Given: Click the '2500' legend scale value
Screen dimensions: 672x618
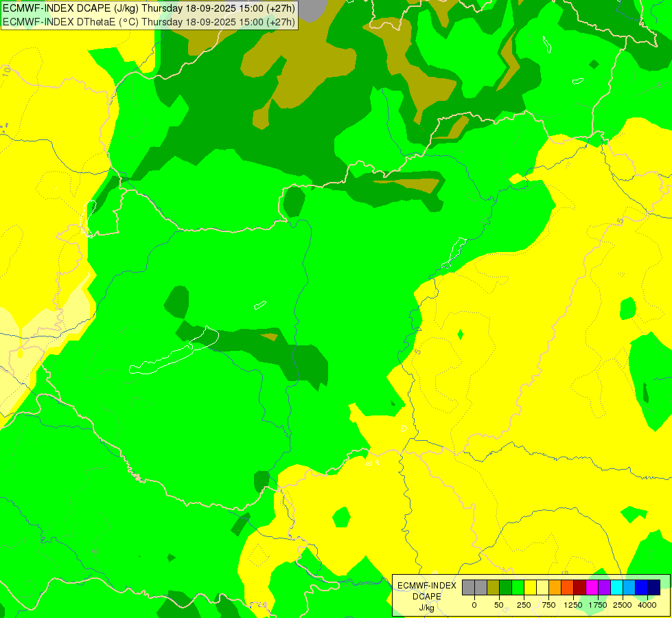Looking at the screenshot, I should (x=623, y=605).
